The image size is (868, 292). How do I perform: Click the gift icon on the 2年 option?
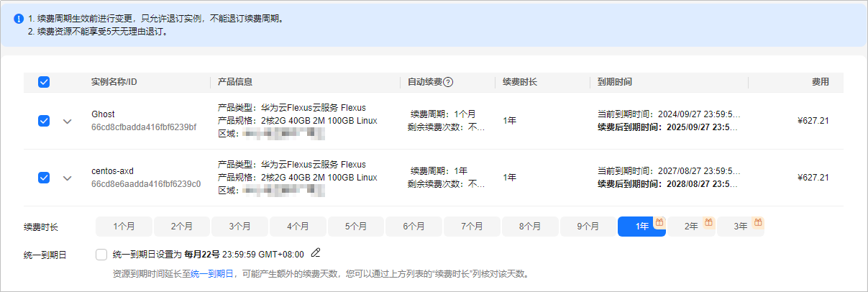click(x=708, y=222)
